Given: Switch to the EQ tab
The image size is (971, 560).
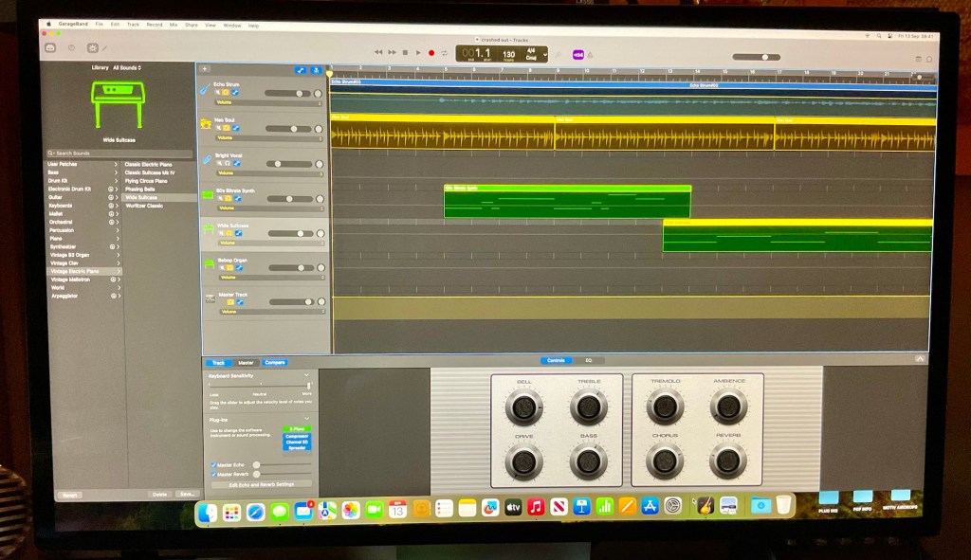Looking at the screenshot, I should (588, 360).
